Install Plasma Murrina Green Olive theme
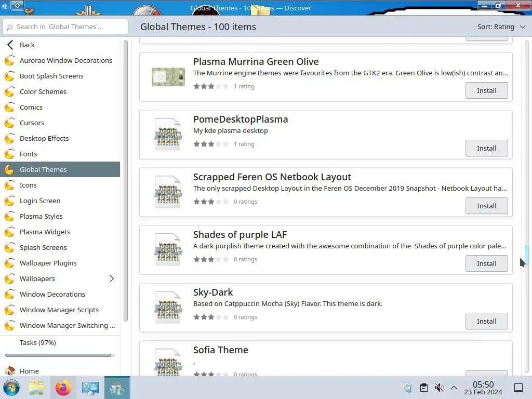 486,90
